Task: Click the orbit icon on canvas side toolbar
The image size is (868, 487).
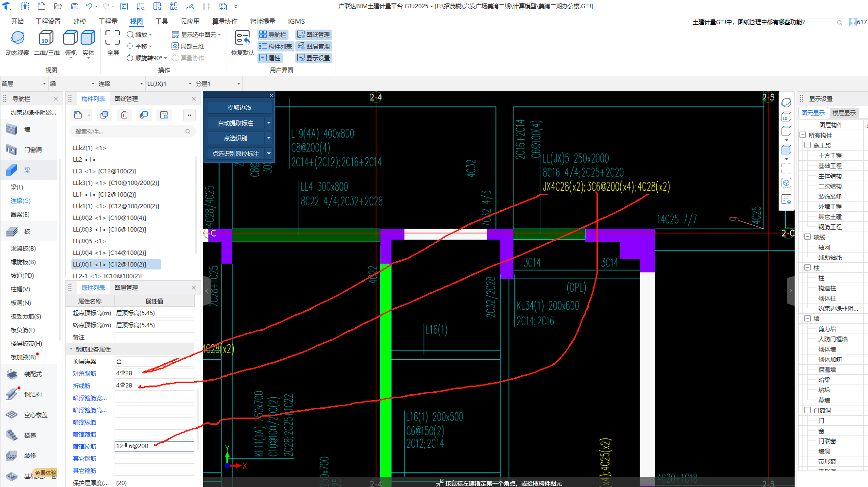Action: 786,103
